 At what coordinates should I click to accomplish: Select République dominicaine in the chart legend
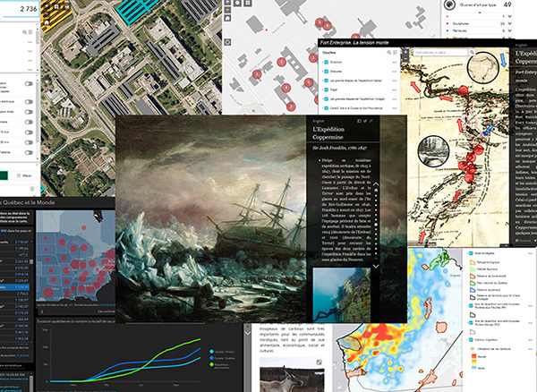[220, 366]
